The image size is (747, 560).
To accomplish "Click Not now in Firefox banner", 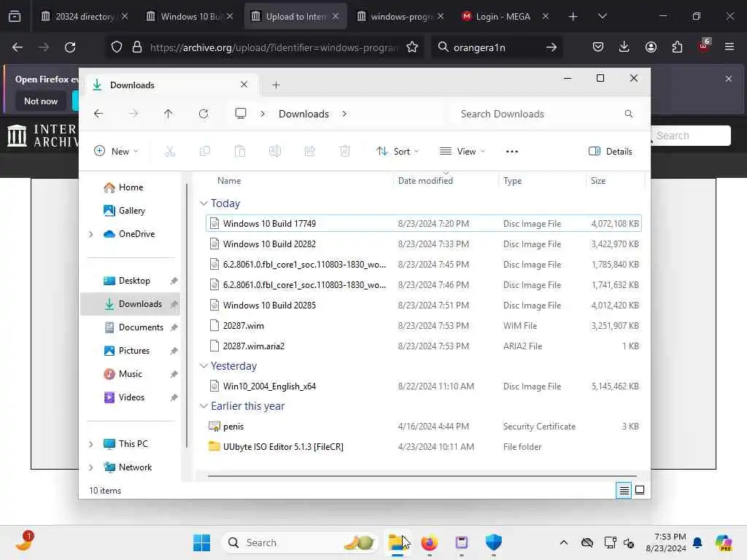I will click(x=41, y=101).
